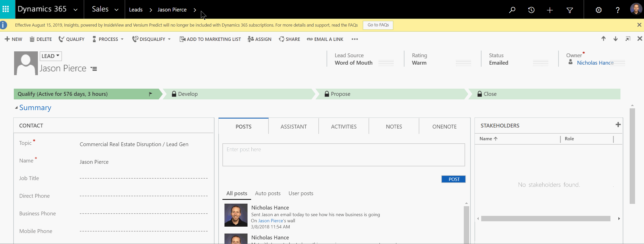The height and width of the screenshot is (244, 644).
Task: Click the quick create plus icon
Action: pyautogui.click(x=550, y=10)
